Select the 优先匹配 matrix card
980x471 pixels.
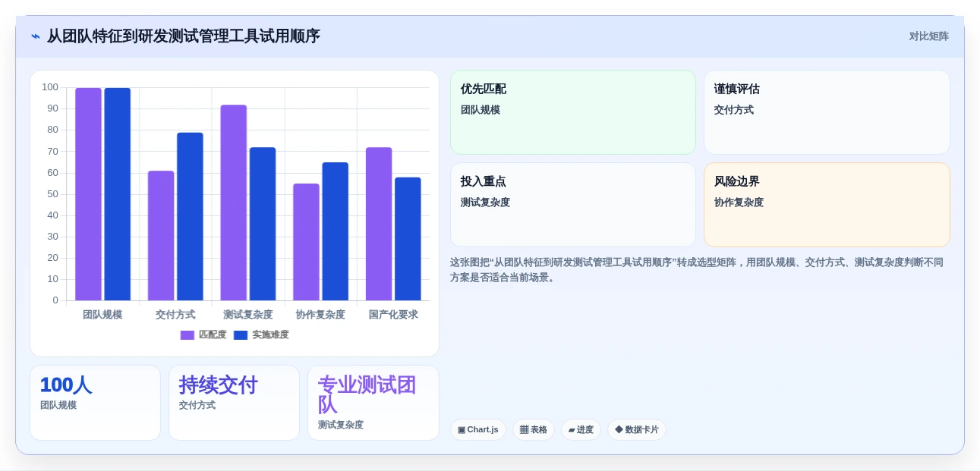[x=573, y=112]
